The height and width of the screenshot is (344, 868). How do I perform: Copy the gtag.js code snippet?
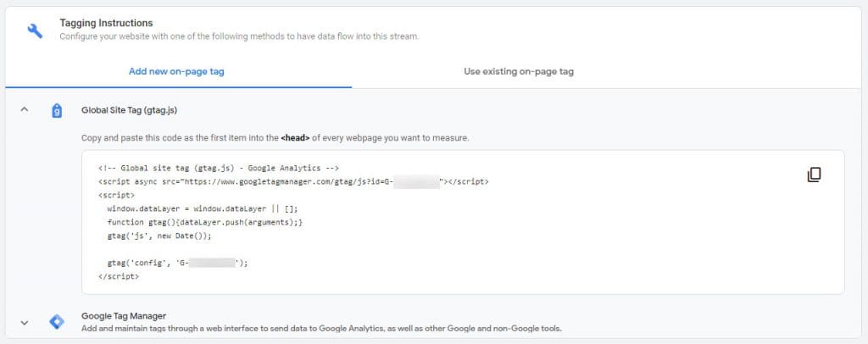click(x=814, y=175)
